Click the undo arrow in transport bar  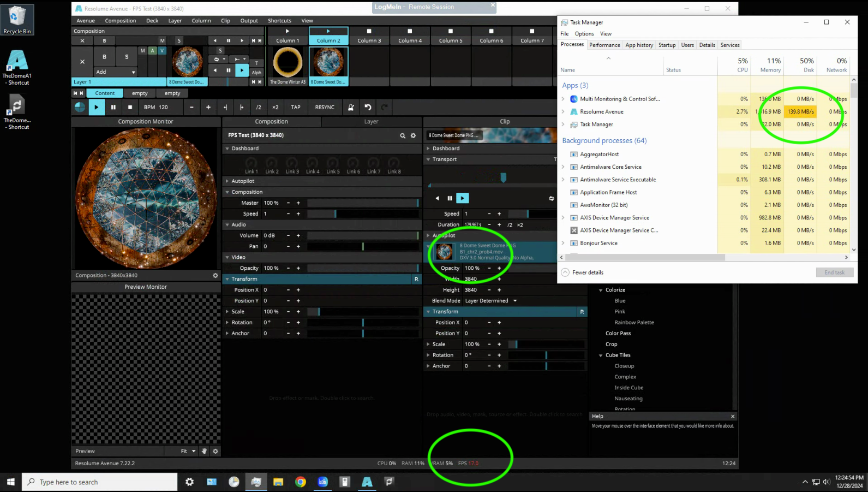(x=368, y=107)
